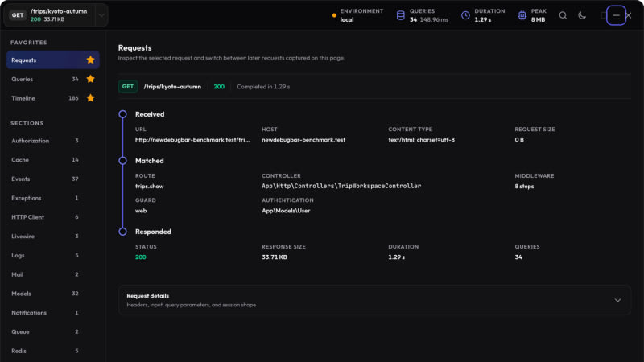Open the Events section

(x=53, y=179)
